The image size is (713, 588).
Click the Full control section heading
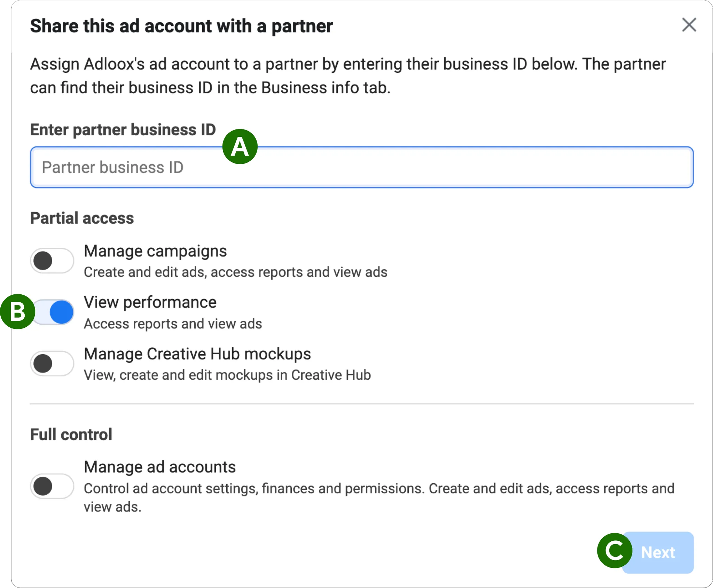pyautogui.click(x=71, y=435)
